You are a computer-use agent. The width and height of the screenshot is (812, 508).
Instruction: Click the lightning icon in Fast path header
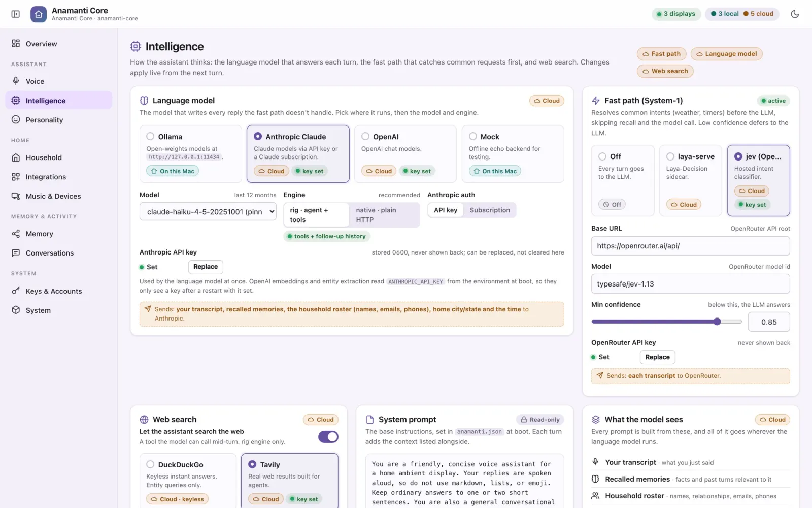point(596,101)
